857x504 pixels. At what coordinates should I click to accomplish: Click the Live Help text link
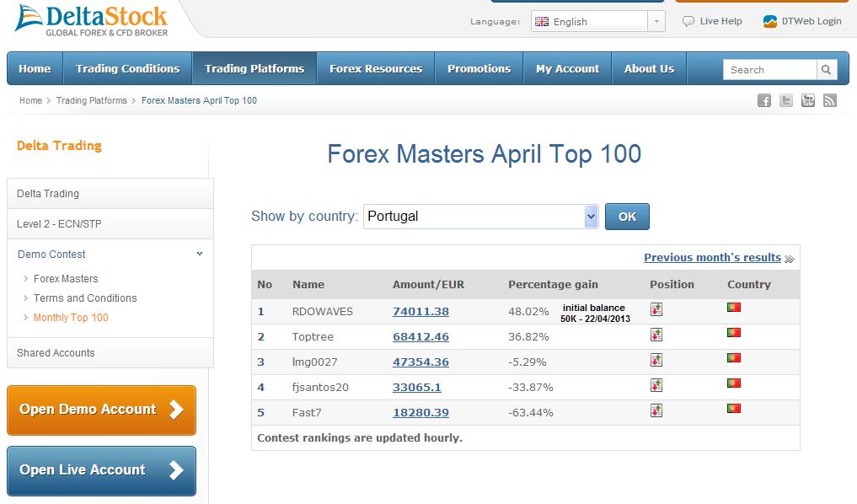[720, 21]
